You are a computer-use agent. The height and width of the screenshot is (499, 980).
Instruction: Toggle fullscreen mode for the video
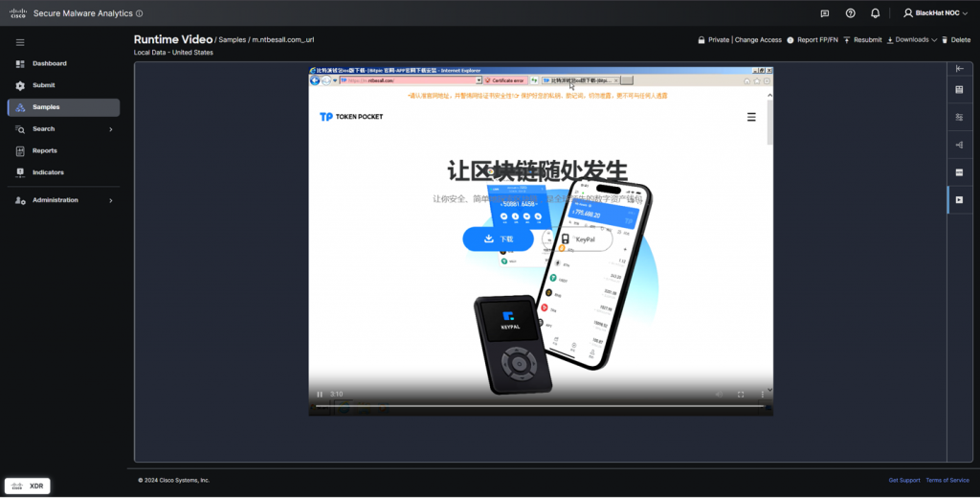[x=741, y=394]
